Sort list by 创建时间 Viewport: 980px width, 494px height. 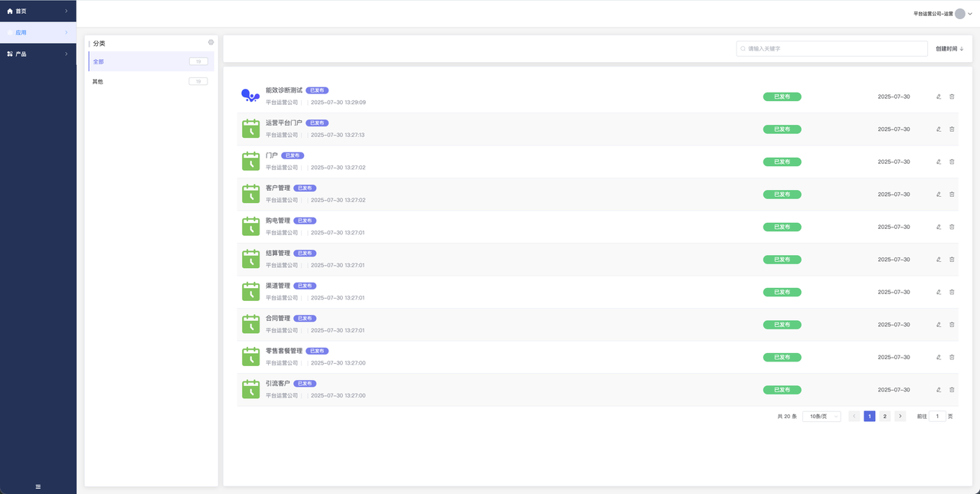[949, 49]
